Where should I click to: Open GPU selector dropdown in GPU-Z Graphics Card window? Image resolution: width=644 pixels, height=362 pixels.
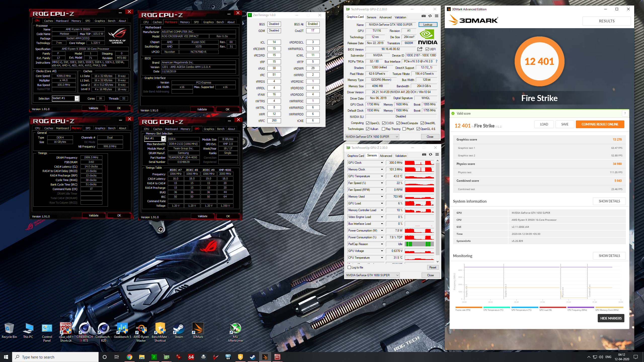372,137
